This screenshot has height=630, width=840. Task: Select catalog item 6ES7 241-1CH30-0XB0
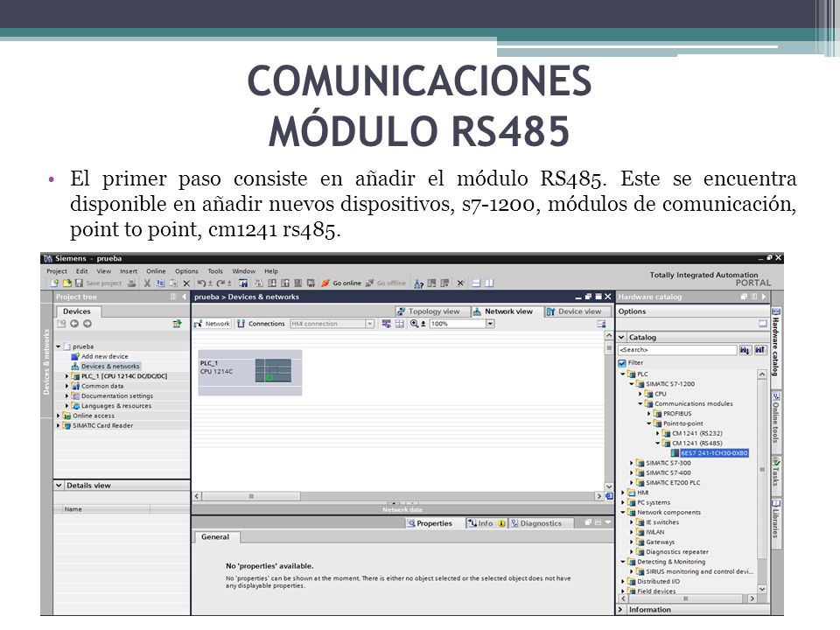[x=714, y=453]
